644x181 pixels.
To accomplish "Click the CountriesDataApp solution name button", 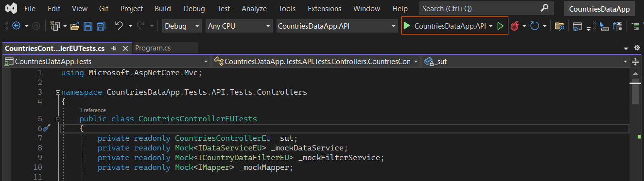I will (599, 9).
